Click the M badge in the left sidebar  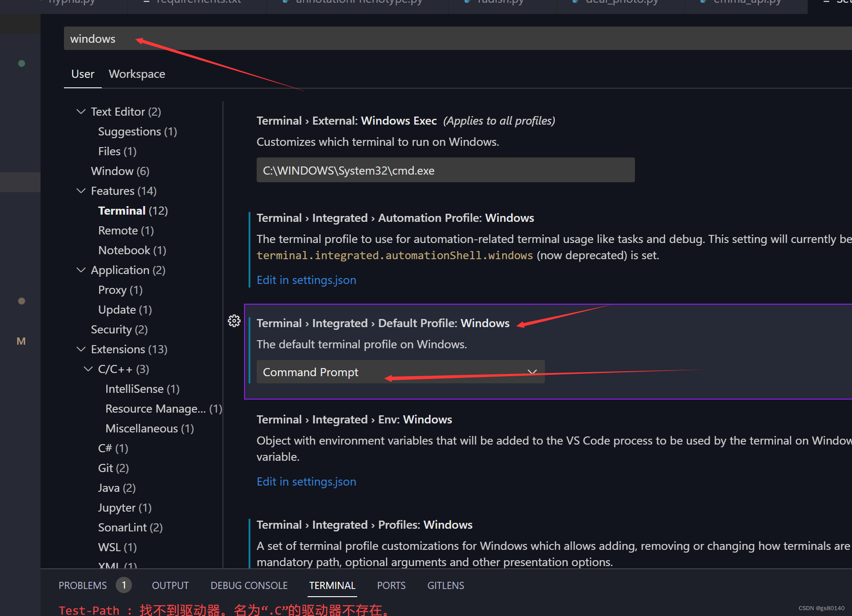coord(21,341)
